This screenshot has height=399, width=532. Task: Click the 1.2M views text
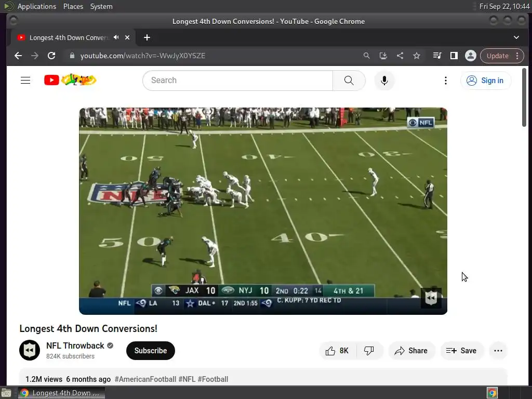(x=44, y=379)
